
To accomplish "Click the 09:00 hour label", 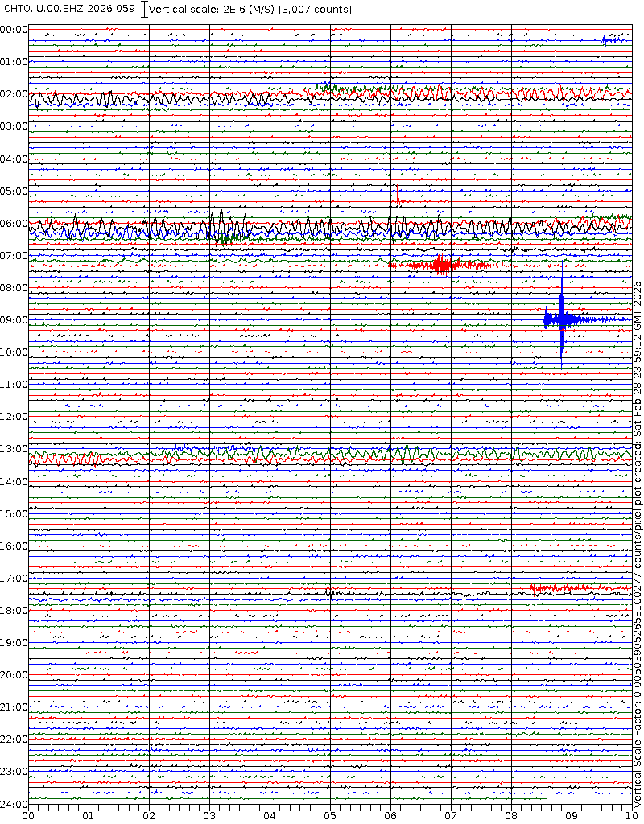I will pos(14,319).
